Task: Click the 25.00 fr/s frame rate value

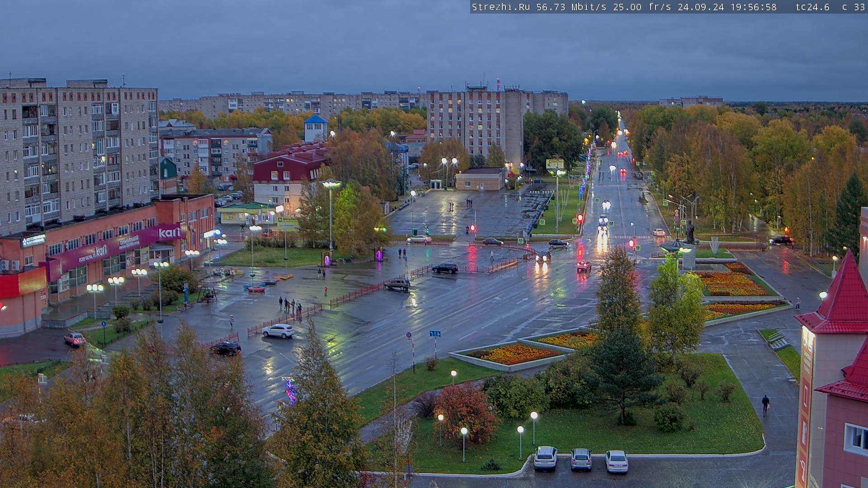Action: (642, 7)
